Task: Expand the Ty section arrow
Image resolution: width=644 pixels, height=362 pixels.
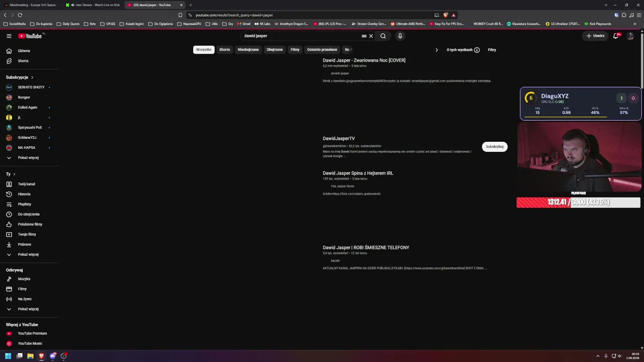Action: (14, 174)
